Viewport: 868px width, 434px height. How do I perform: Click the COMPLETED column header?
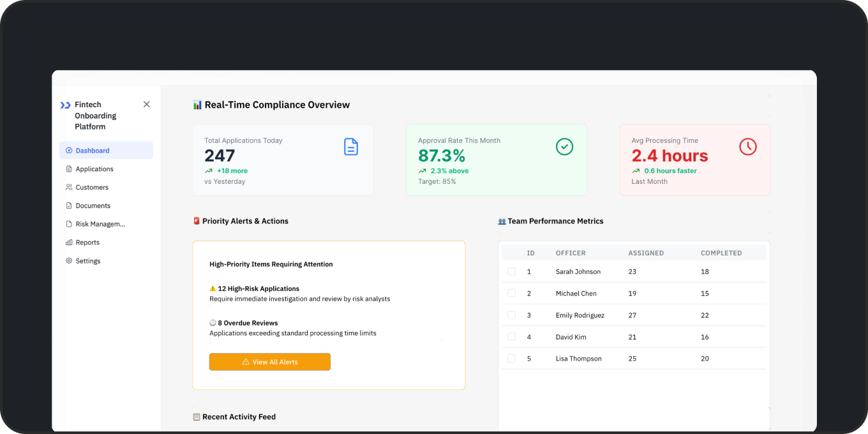point(721,253)
